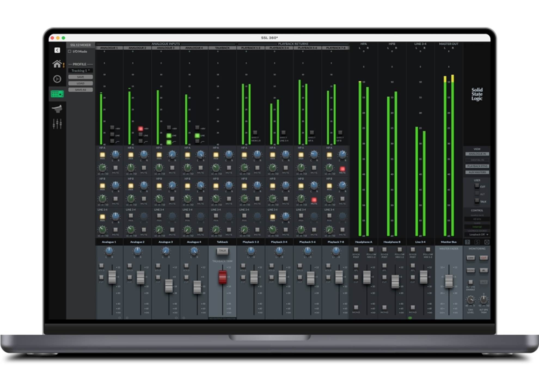
Task: Toggle the LINE switch on Analogue 3
Action: pos(169,135)
